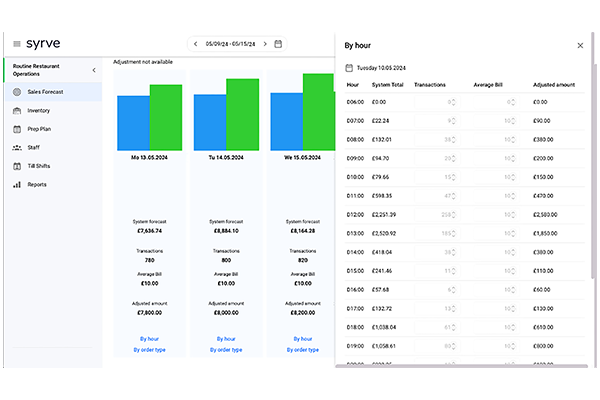
Task: Click the Inventory sidebar icon
Action: coord(18,111)
